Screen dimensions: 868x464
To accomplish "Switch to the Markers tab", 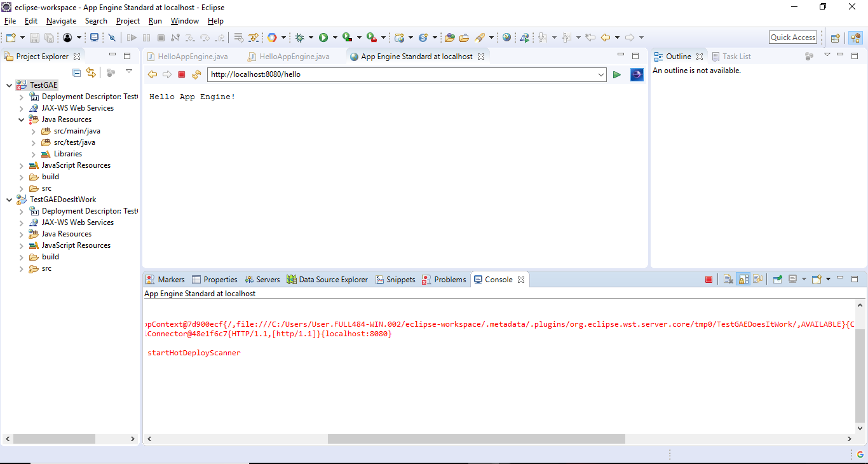I will 165,280.
